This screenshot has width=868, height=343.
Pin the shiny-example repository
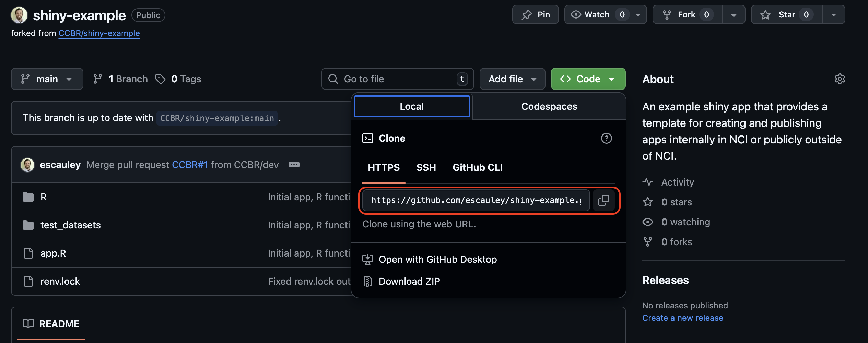coord(535,15)
